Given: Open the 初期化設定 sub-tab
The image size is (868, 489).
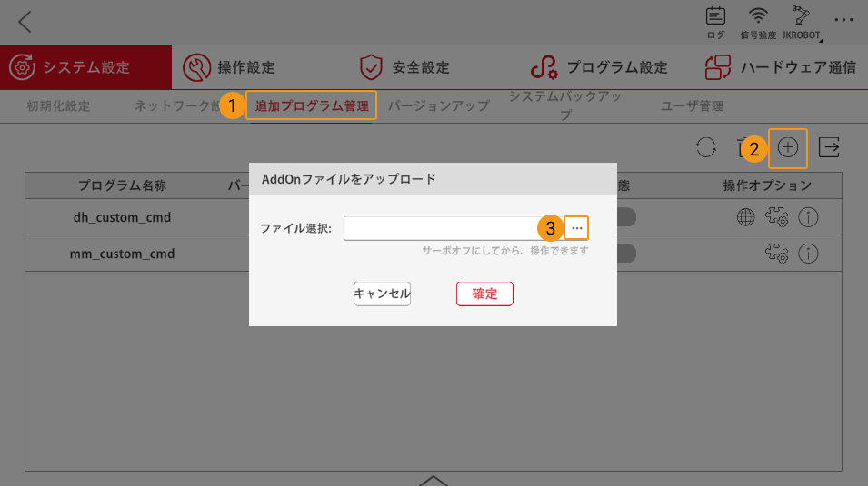Looking at the screenshot, I should 58,105.
